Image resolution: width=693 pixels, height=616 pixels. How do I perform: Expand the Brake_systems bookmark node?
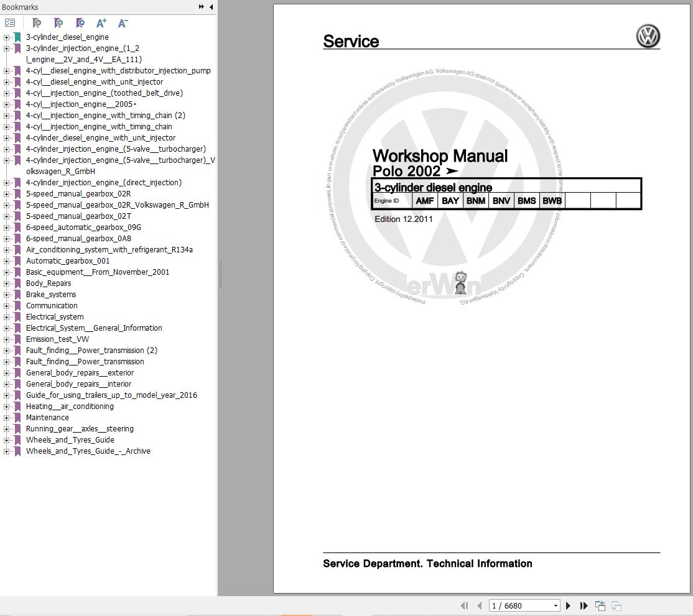(6, 295)
